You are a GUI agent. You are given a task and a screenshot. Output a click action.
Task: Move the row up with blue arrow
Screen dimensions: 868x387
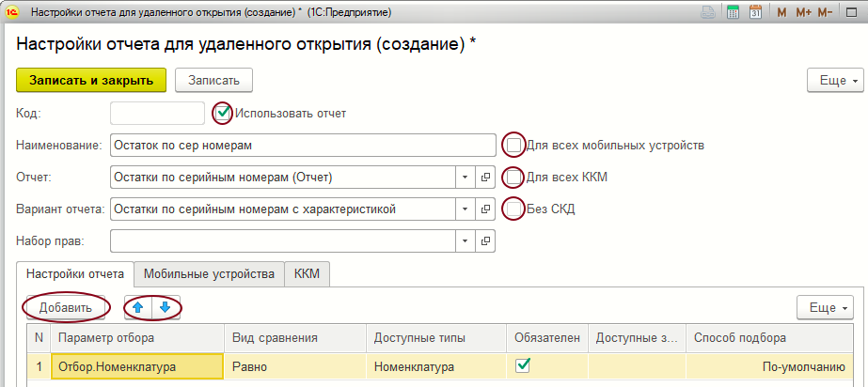click(138, 307)
